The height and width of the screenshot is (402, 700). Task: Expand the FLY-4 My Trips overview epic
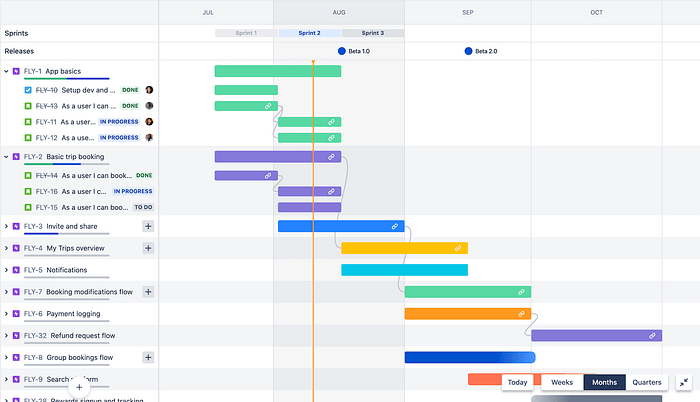6,248
